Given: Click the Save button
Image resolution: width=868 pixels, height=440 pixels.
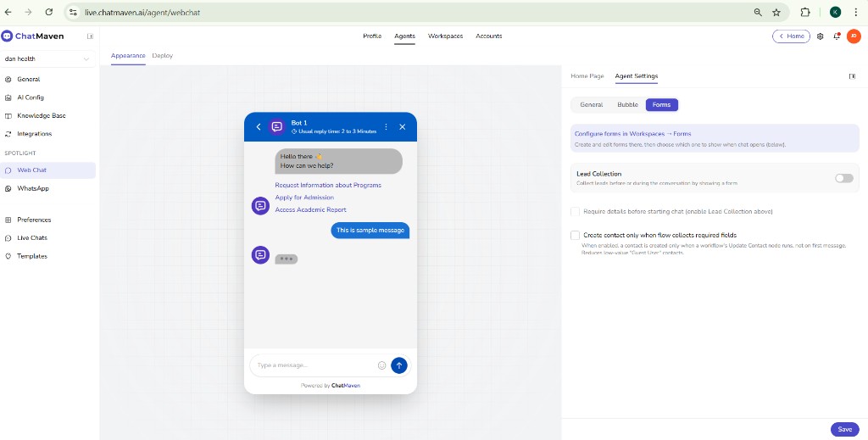Looking at the screenshot, I should click(x=845, y=430).
